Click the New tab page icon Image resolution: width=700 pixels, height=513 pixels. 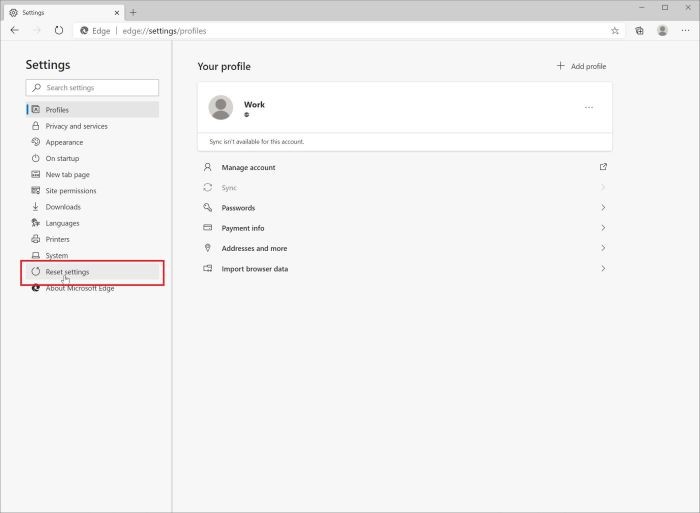coord(36,174)
